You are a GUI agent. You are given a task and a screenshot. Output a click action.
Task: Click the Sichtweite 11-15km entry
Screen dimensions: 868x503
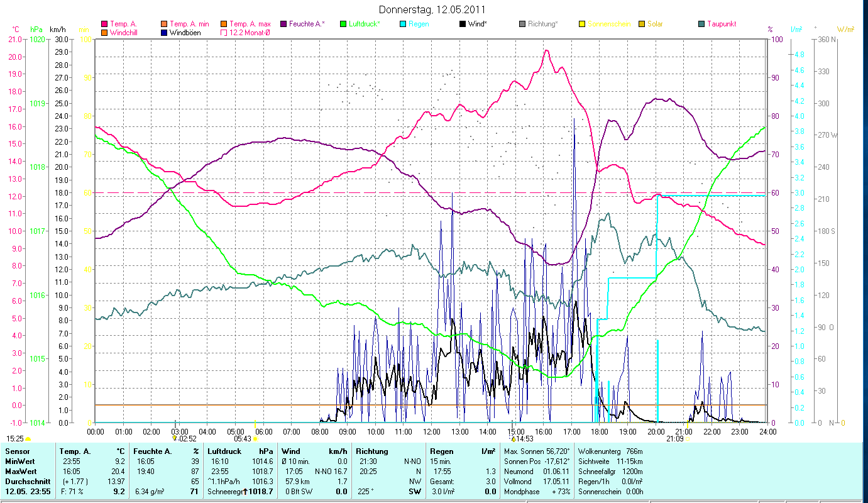coord(610,461)
